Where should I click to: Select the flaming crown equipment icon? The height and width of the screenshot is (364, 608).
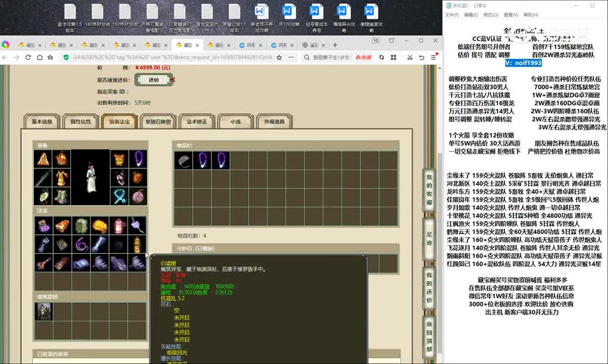pyautogui.click(x=61, y=159)
